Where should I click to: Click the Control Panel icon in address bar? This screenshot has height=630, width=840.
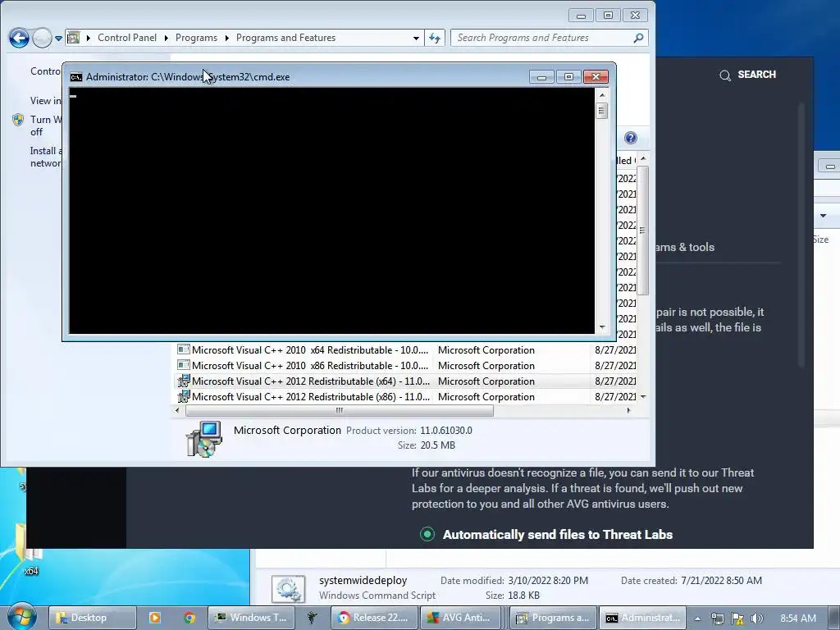[73, 38]
